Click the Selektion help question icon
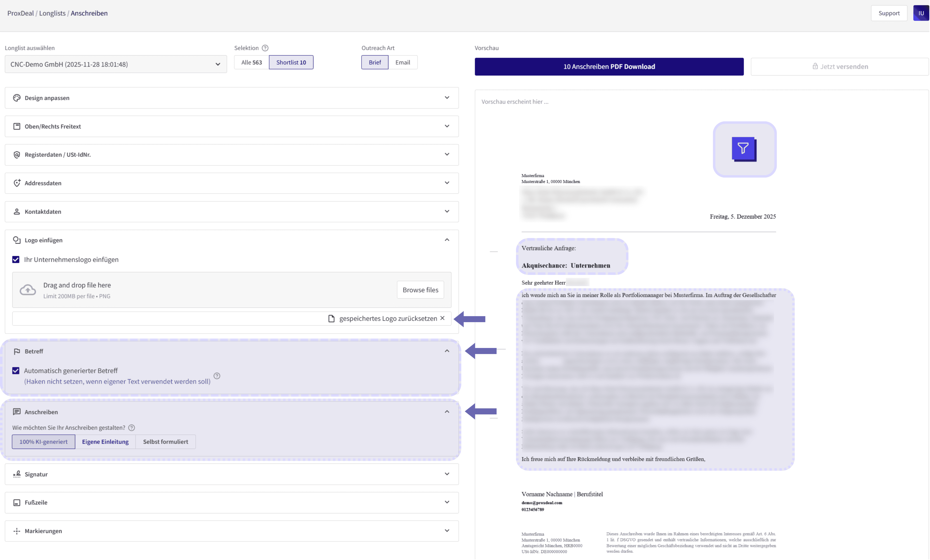This screenshot has width=930, height=560. click(x=265, y=48)
